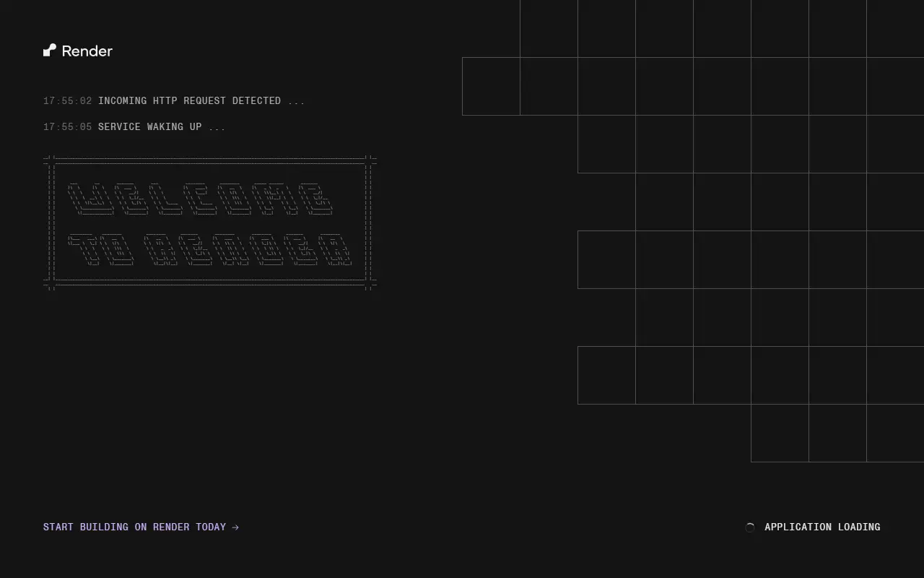
Task: Click the Service Waking Up log line
Action: coord(134,126)
